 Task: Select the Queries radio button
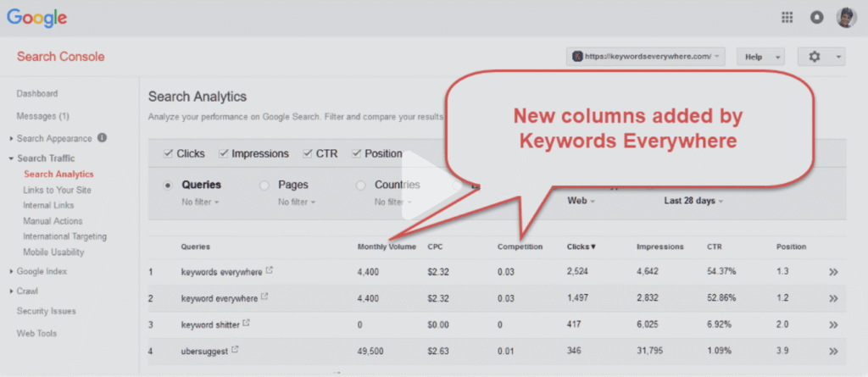tap(168, 186)
